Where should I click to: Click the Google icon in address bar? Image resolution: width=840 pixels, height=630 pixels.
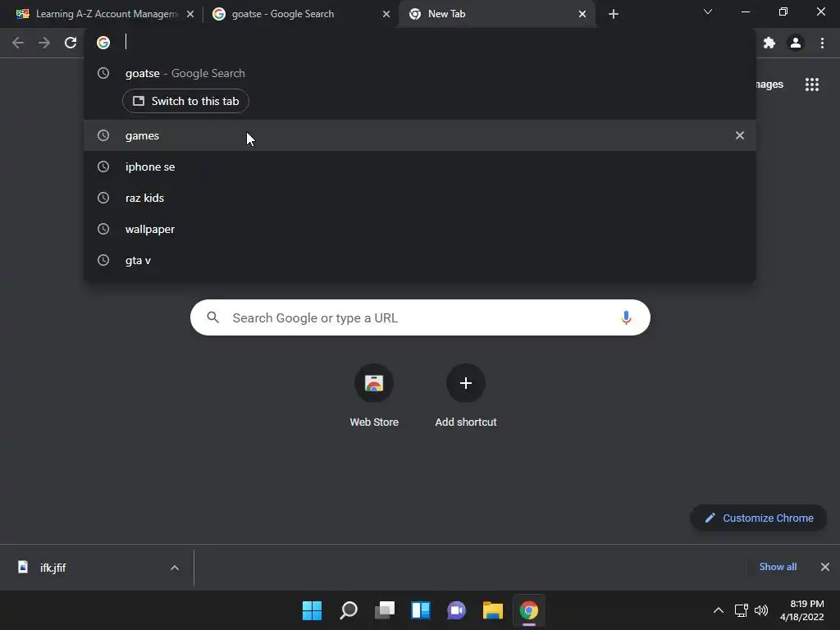coord(103,43)
